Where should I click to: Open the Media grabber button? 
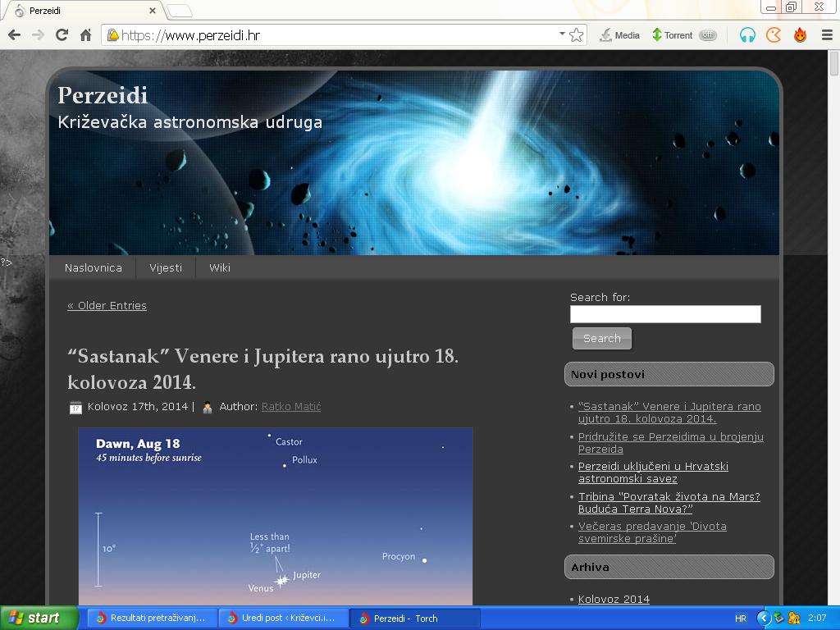click(x=619, y=35)
